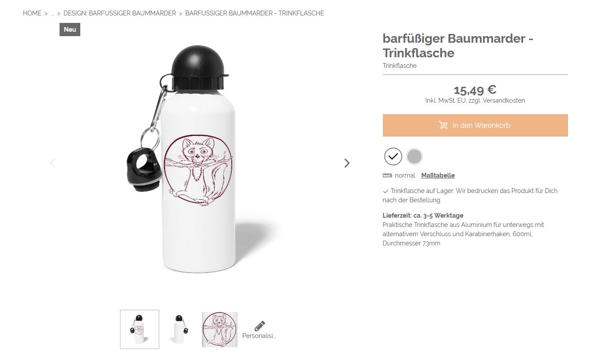Expand the collapsed breadcrumb ellipsis
The width and height of the screenshot is (595, 364).
52,13
